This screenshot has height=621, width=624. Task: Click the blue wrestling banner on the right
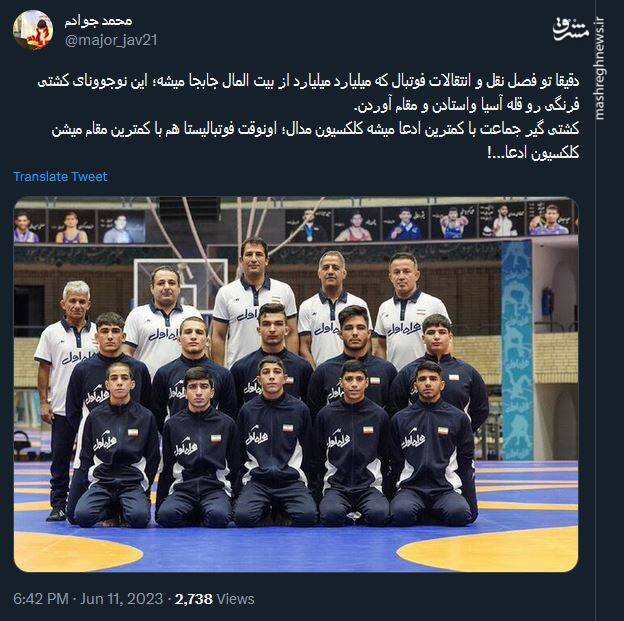517,350
